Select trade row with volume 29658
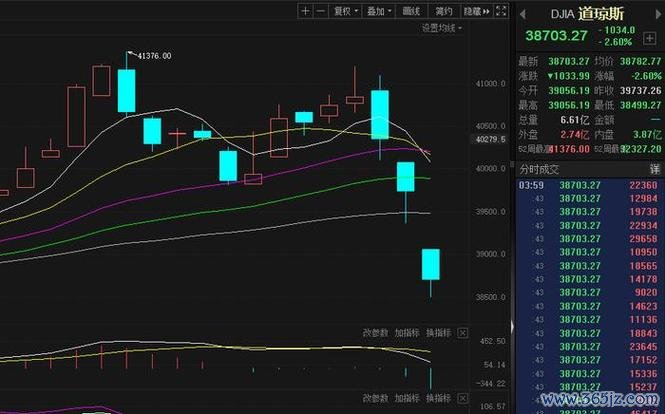The image size is (665, 414). pos(590,239)
